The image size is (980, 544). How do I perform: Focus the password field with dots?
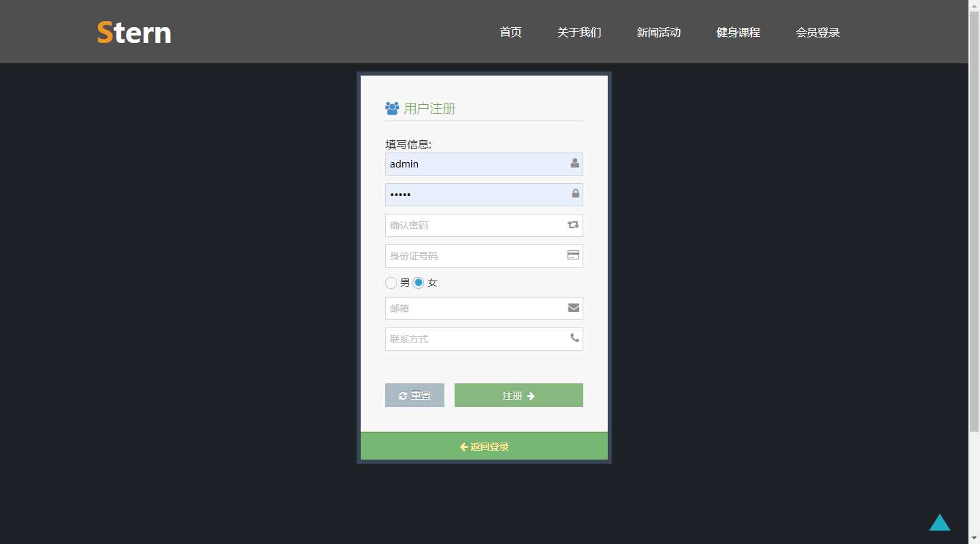coord(484,195)
